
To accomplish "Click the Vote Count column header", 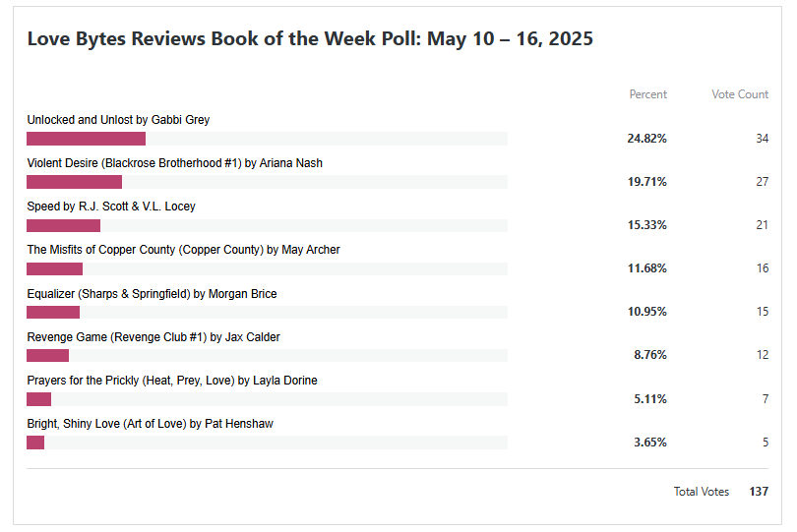I will click(740, 94).
